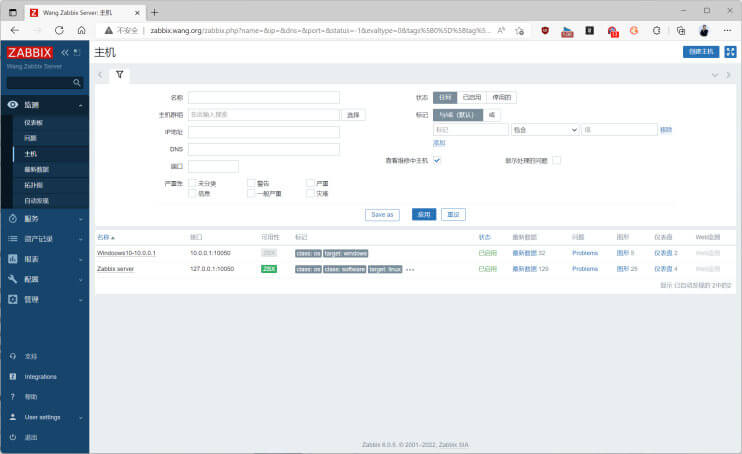Tick the Average severity checkbox

tap(251, 193)
